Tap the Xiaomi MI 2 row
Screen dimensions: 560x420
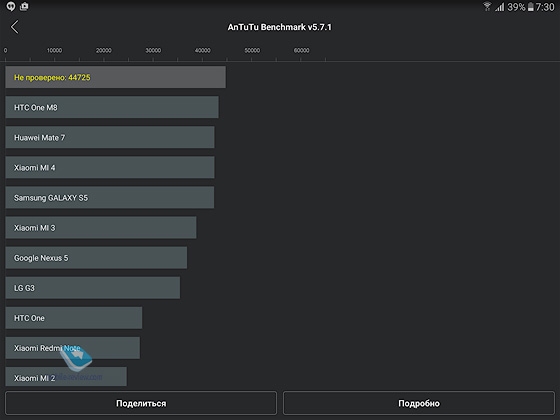click(x=66, y=376)
